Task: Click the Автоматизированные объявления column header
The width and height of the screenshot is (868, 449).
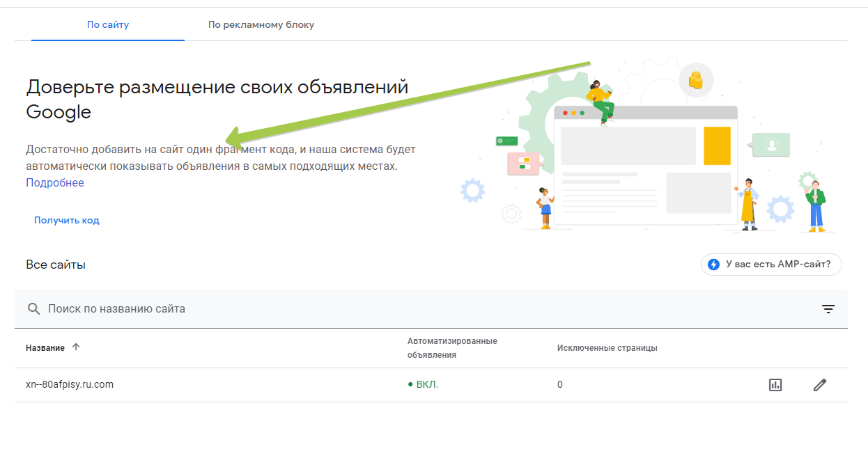Action: click(452, 348)
